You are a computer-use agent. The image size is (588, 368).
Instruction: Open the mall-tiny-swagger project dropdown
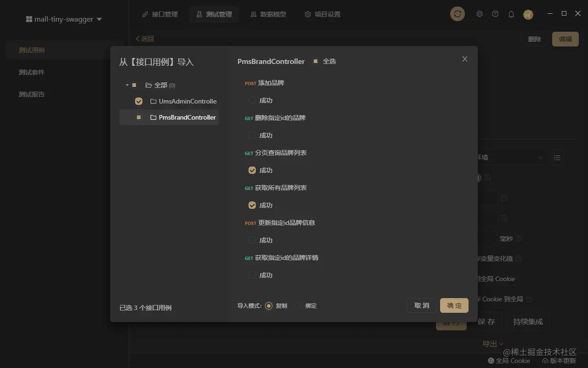[64, 19]
